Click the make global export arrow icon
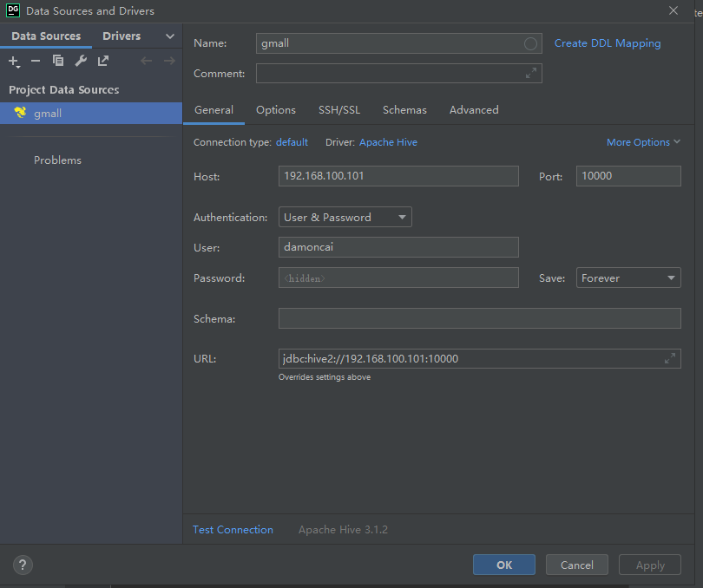 point(103,61)
